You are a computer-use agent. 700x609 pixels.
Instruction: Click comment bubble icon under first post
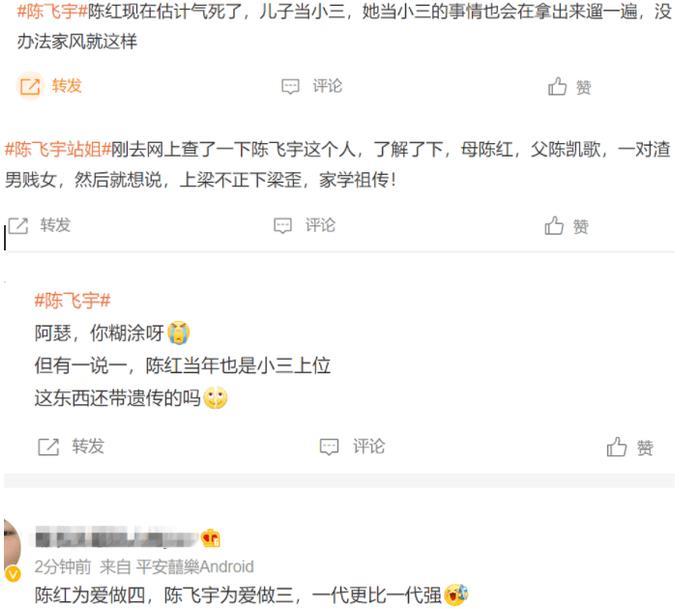click(x=290, y=86)
